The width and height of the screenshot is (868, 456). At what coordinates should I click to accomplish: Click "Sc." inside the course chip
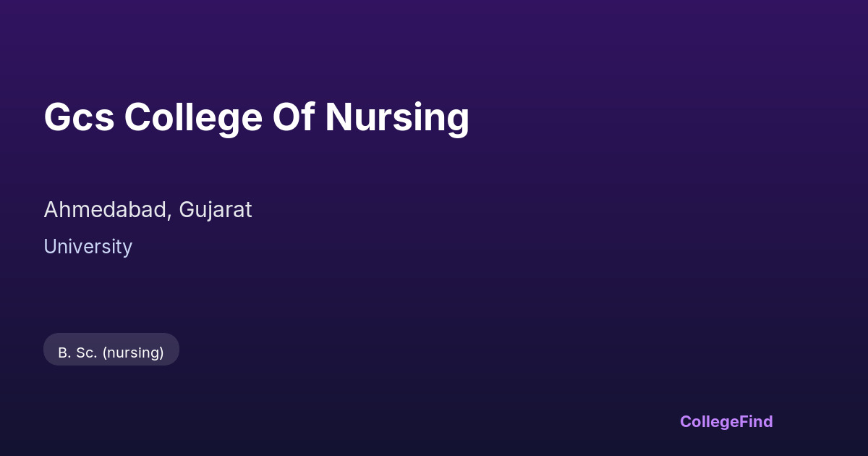(86, 352)
